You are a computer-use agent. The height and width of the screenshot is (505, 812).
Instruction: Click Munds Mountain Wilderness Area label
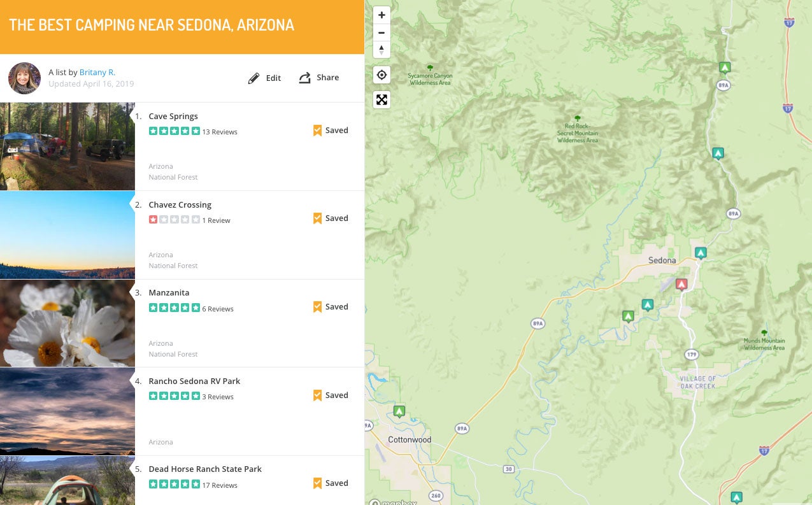(x=764, y=344)
